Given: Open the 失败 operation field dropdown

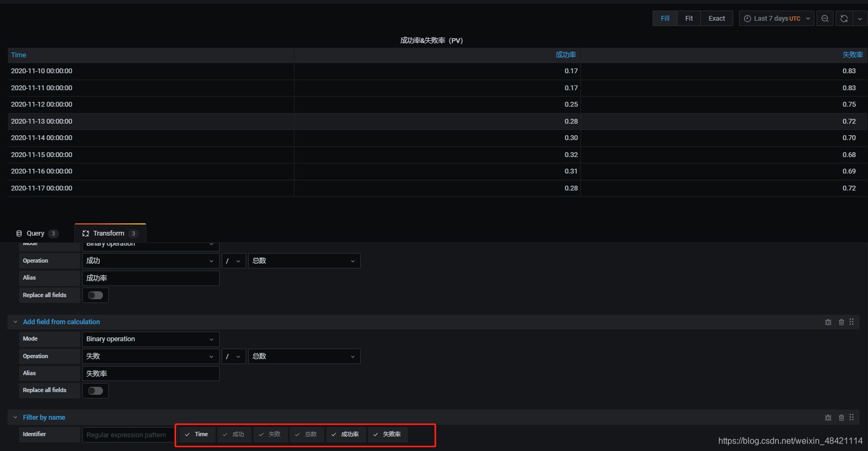Looking at the screenshot, I should (x=151, y=357).
